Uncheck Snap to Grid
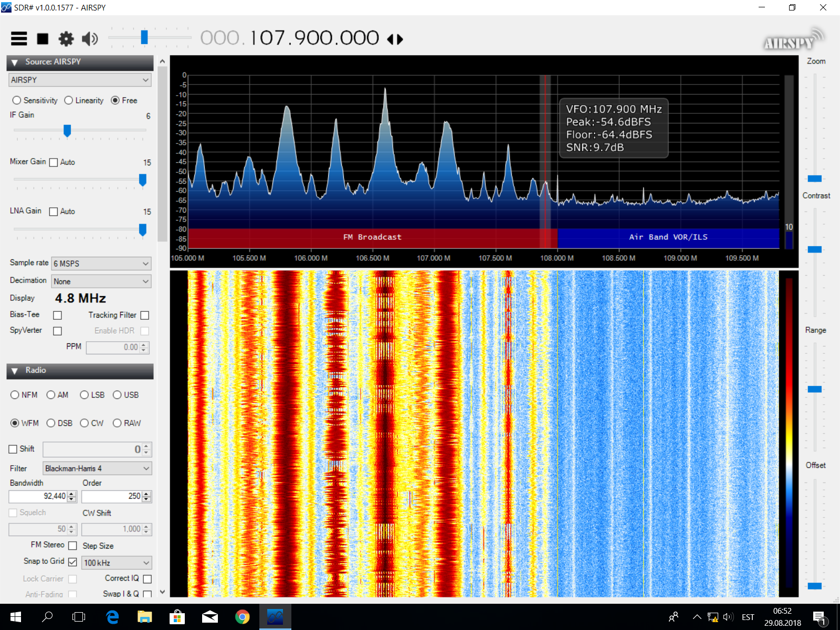Image resolution: width=840 pixels, height=630 pixels. (x=72, y=562)
